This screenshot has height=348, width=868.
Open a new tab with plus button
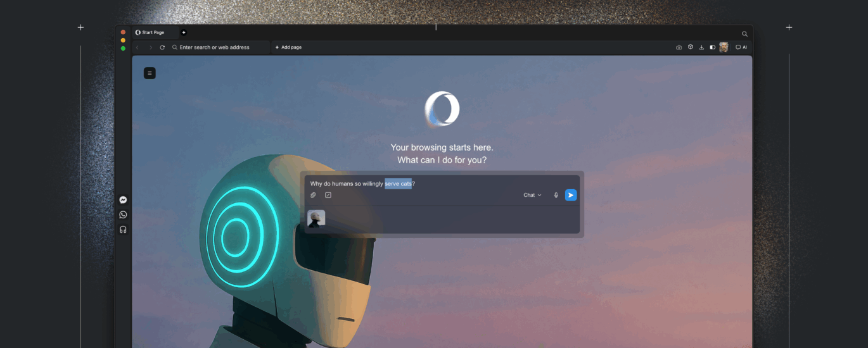[184, 32]
